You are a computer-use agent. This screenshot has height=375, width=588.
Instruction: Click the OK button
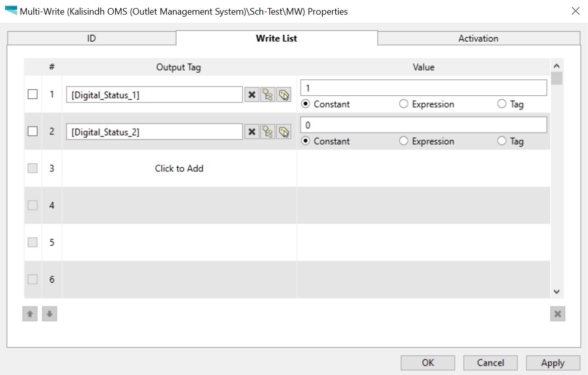(x=427, y=363)
